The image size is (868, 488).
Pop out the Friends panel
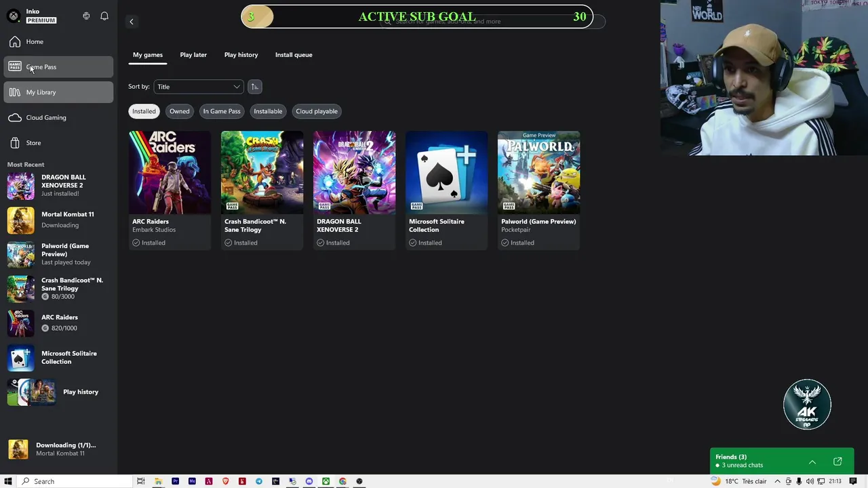[x=837, y=462]
